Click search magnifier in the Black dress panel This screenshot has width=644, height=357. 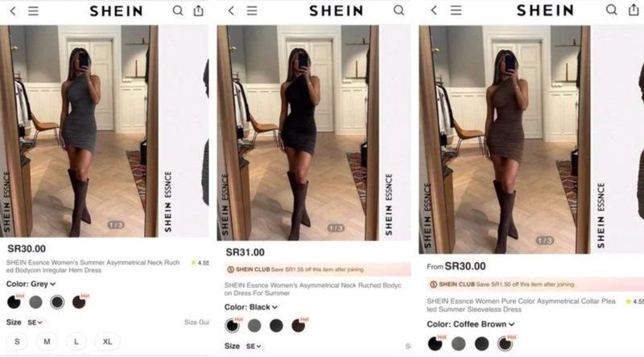(398, 10)
